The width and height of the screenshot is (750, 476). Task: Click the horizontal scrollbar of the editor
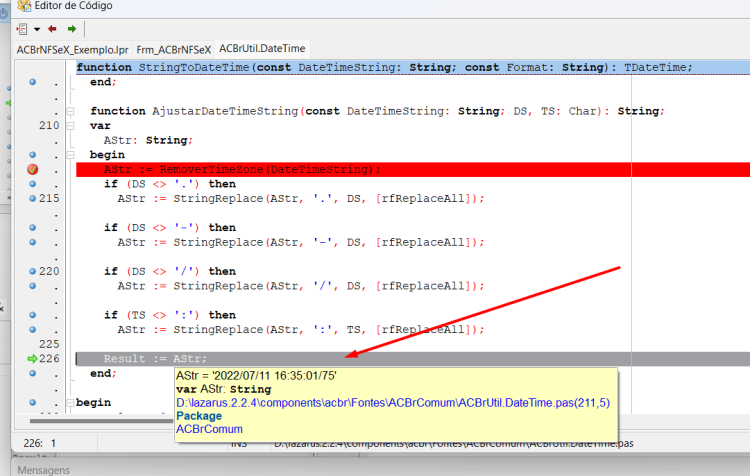[100, 421]
